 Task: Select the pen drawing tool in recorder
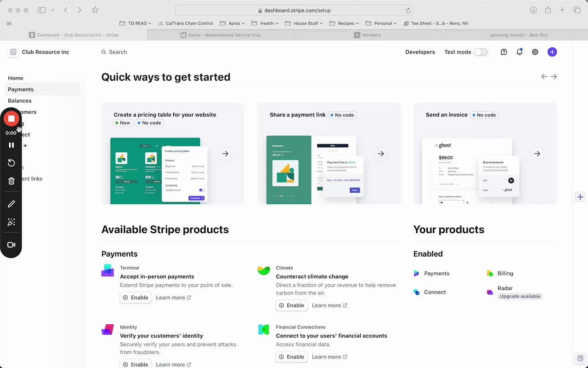[11, 204]
